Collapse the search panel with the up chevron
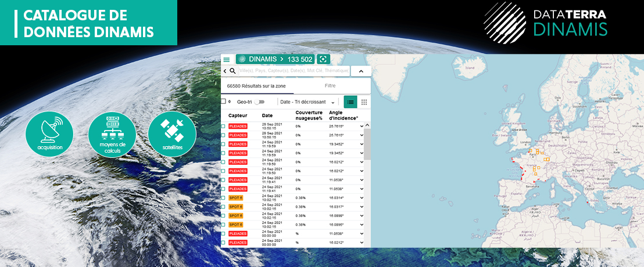The image size is (644, 267). tap(360, 71)
